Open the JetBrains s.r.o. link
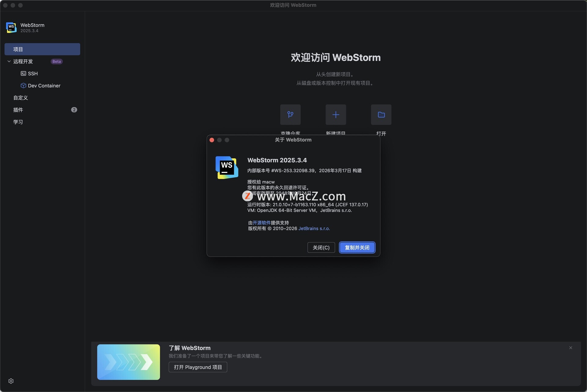Viewport: 587px width, 392px height. (314, 229)
